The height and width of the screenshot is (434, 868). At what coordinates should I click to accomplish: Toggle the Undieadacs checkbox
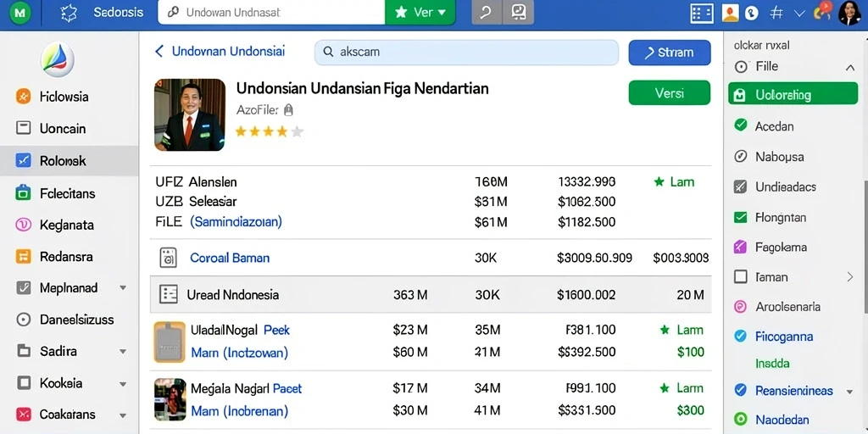point(740,186)
